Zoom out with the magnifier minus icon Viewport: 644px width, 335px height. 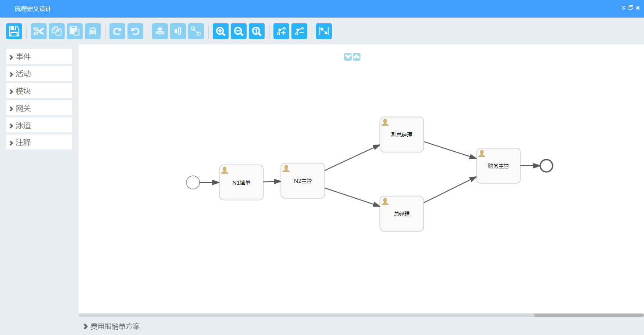tap(239, 31)
